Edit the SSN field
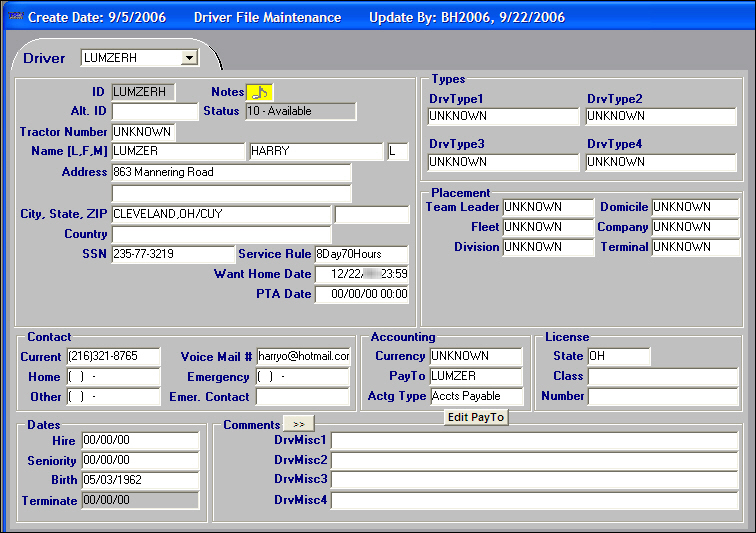Screen dimensions: 756x533 pos(172,255)
